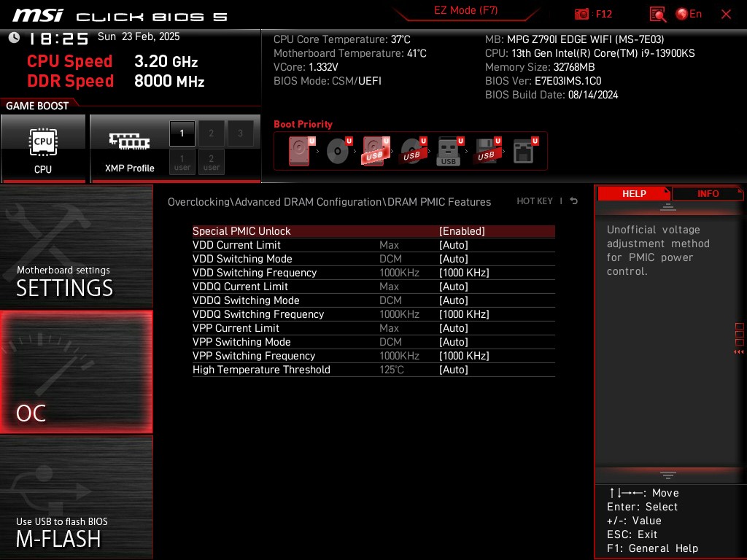The image size is (747, 560).
Task: Take a screenshot with the F12 camera icon
Action: coord(581,15)
